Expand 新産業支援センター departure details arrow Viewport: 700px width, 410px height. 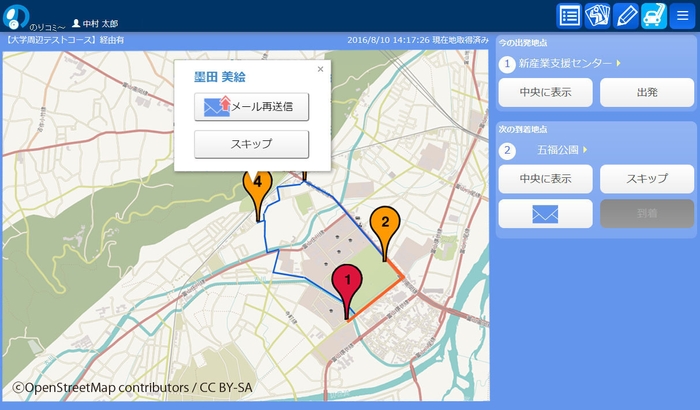[619, 64]
